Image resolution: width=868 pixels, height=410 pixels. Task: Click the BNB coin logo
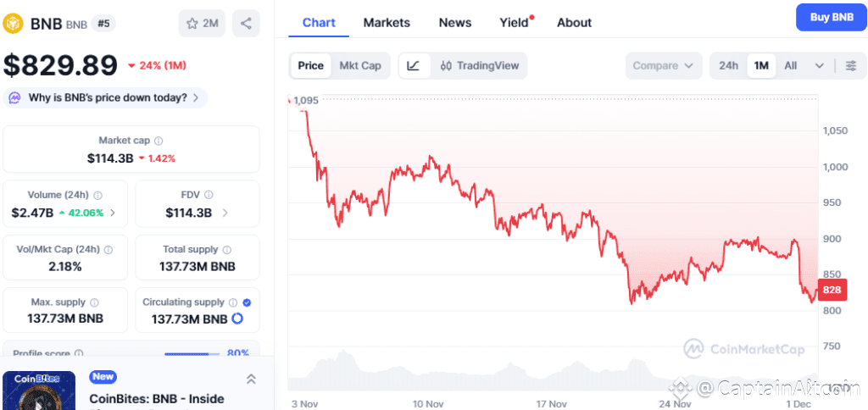click(x=13, y=23)
